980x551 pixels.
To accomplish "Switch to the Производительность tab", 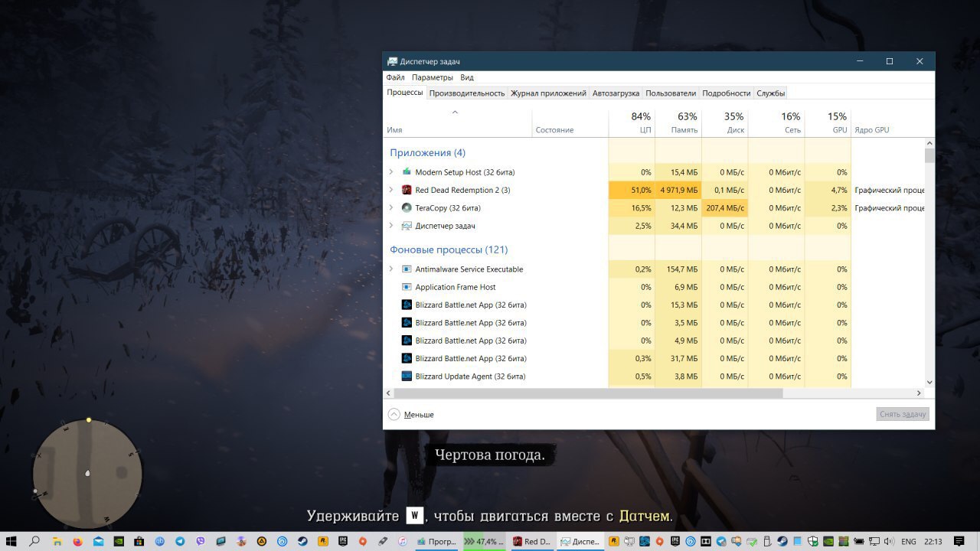I will click(467, 93).
